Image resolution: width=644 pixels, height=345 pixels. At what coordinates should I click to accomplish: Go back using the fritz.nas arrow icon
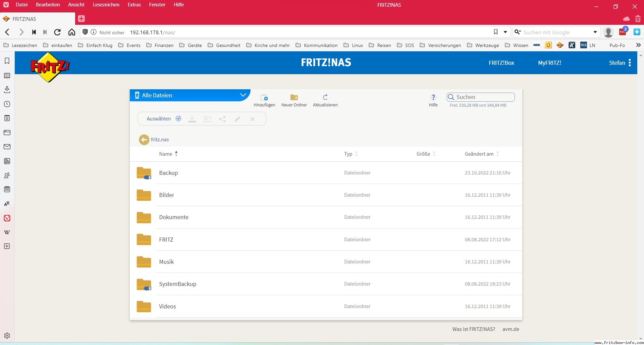(x=144, y=140)
